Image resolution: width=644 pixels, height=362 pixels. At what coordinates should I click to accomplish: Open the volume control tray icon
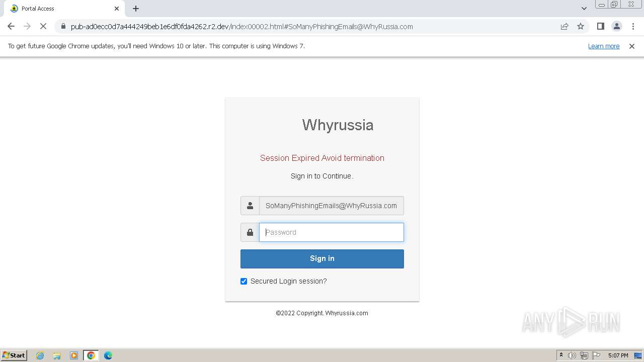(572, 355)
